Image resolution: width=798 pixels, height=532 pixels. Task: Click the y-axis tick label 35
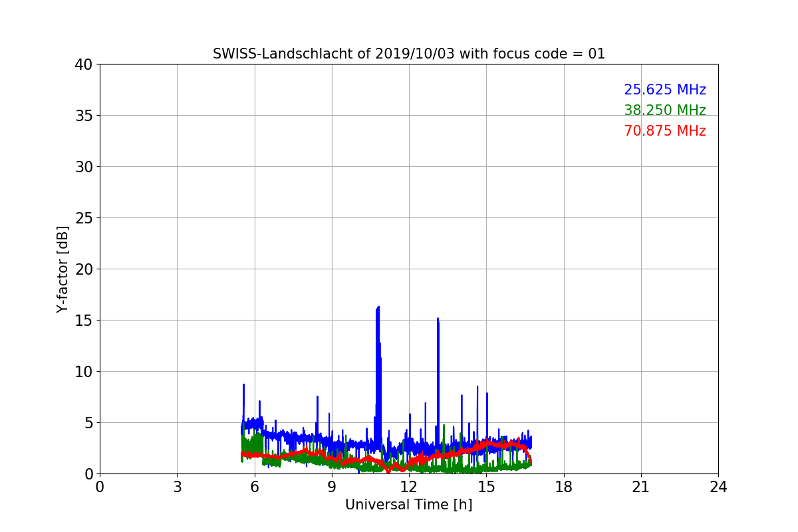84,116
